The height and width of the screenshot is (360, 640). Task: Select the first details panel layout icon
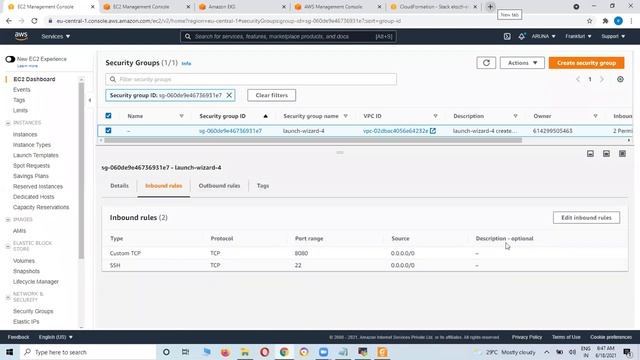(x=590, y=153)
